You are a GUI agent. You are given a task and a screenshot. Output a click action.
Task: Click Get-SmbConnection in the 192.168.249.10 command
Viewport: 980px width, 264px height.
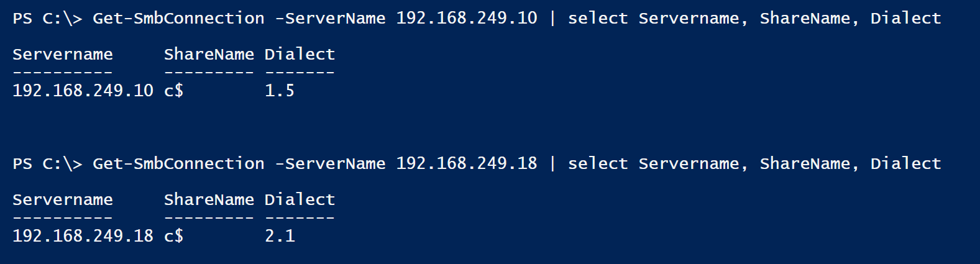click(178, 19)
